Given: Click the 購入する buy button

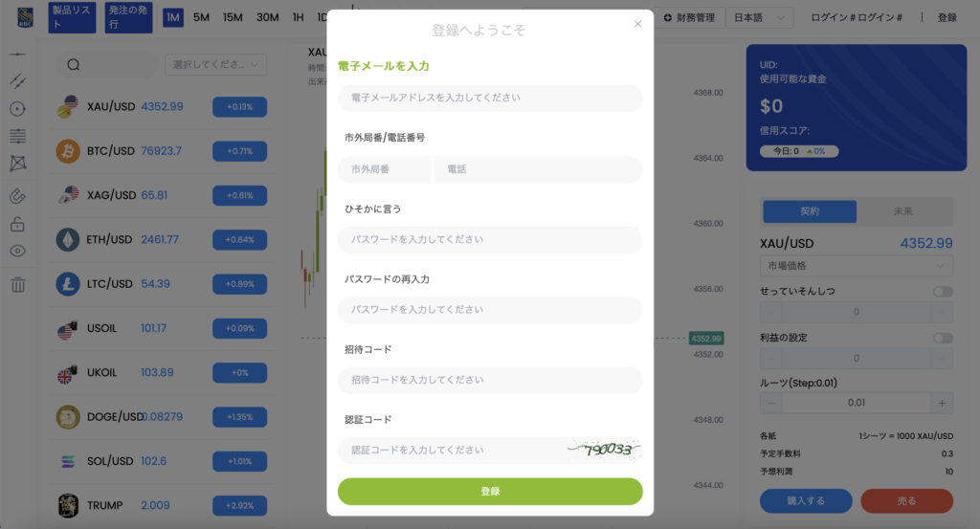Looking at the screenshot, I should [x=806, y=501].
